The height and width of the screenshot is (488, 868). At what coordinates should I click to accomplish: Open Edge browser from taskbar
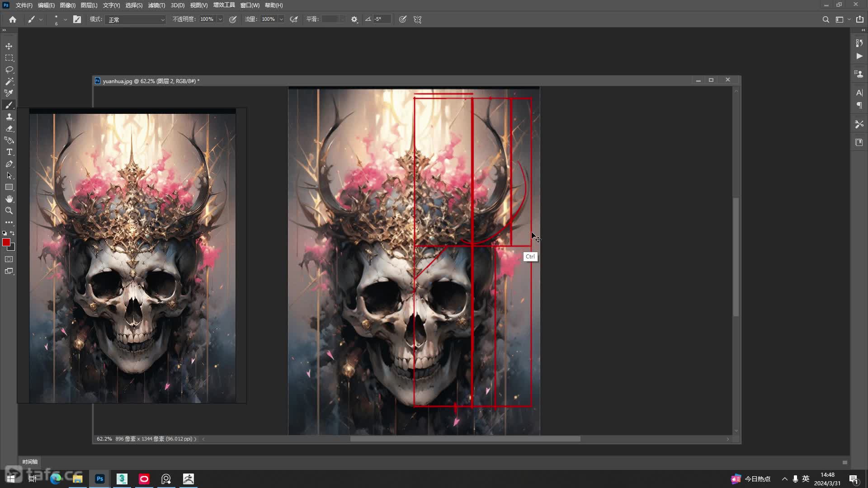coord(56,479)
